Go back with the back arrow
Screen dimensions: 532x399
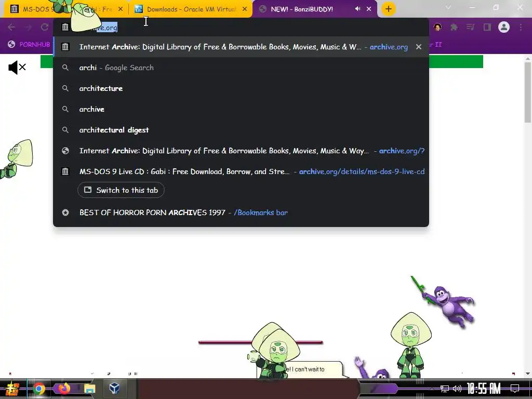(11, 27)
